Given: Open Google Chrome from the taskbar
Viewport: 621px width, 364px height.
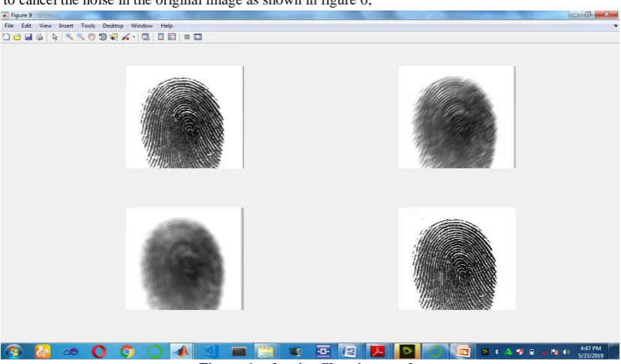Looking at the screenshot, I should click(127, 351).
